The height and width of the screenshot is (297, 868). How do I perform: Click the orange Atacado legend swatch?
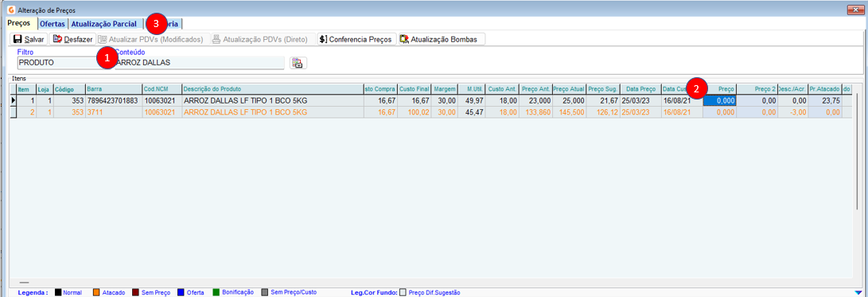click(95, 292)
